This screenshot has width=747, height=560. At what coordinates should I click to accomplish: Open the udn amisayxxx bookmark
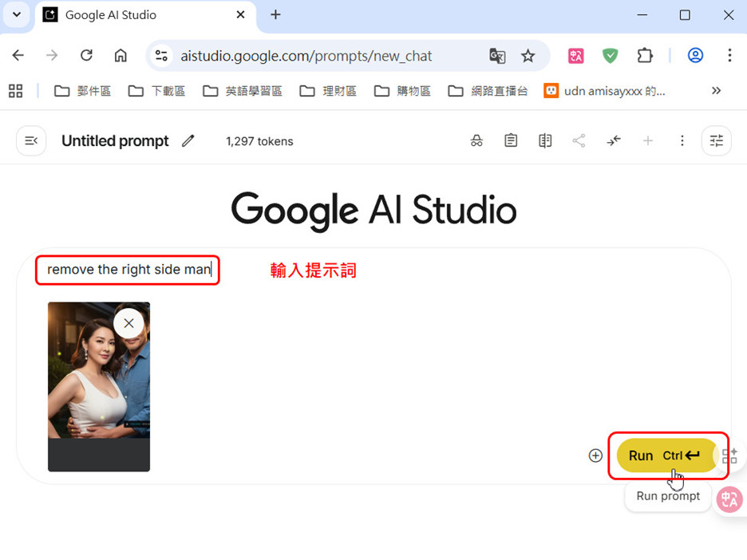point(605,91)
